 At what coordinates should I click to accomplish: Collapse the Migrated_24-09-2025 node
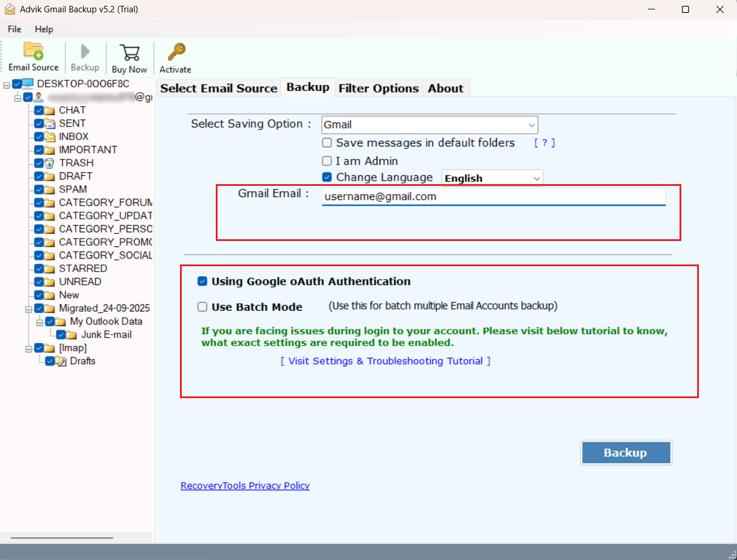click(x=29, y=309)
